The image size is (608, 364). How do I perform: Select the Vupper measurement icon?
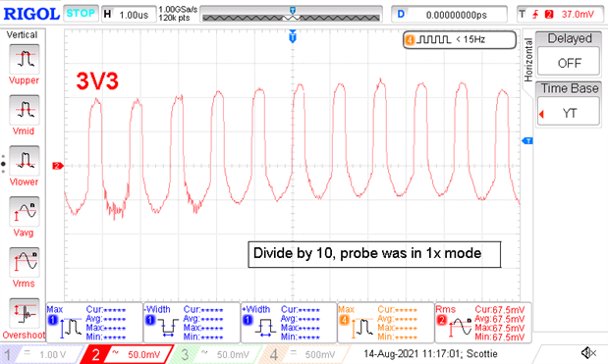[24, 59]
